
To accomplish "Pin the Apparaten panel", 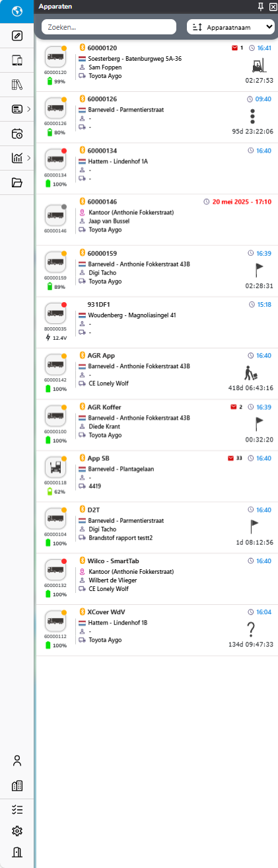I will tap(261, 6).
